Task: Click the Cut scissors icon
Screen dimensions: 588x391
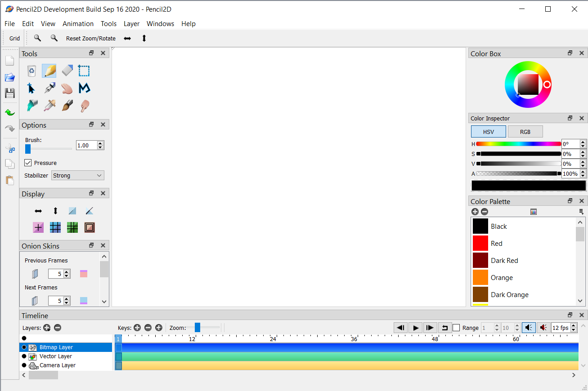Action: (x=9, y=148)
